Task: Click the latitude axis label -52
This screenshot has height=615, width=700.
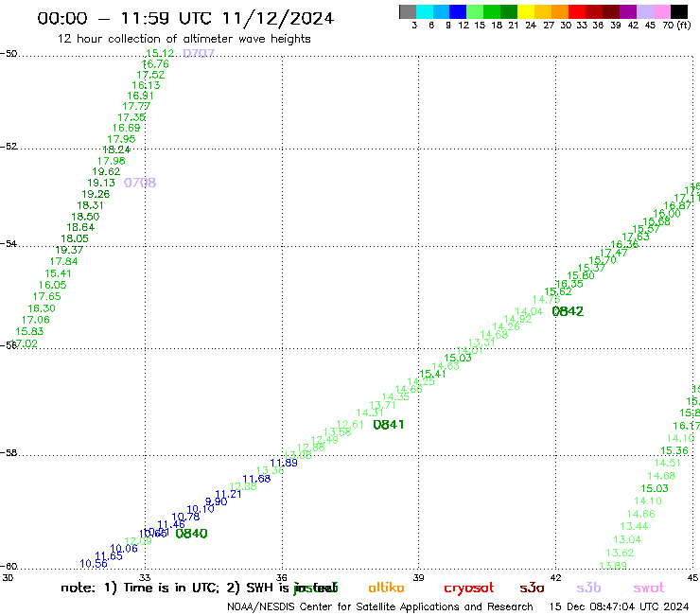Action: (x=9, y=147)
